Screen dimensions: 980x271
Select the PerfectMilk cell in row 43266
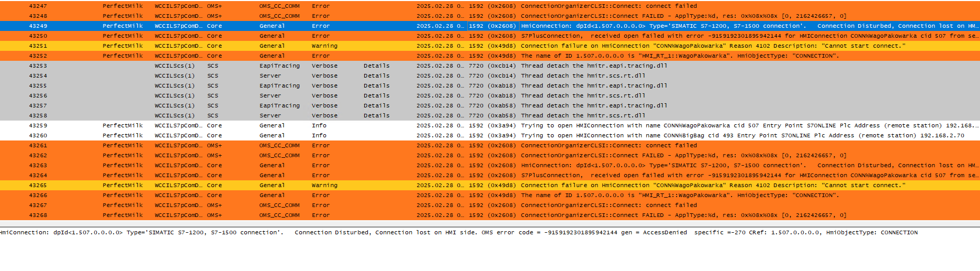coord(122,196)
